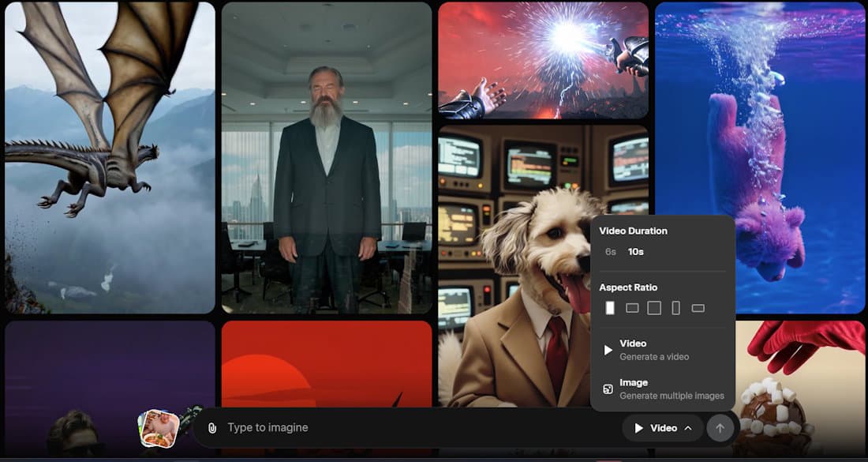Choose Video: Generate a video option
This screenshot has height=462, width=868.
click(653, 350)
